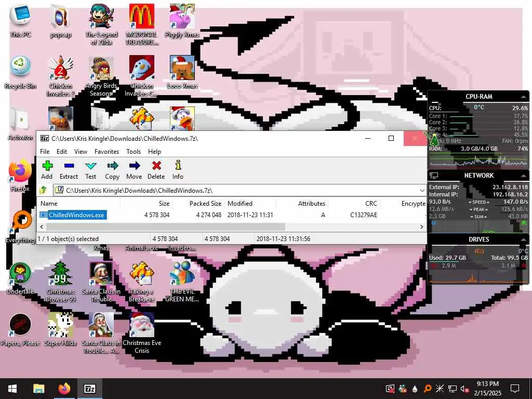Select the Recycle Bin icon

click(20, 73)
